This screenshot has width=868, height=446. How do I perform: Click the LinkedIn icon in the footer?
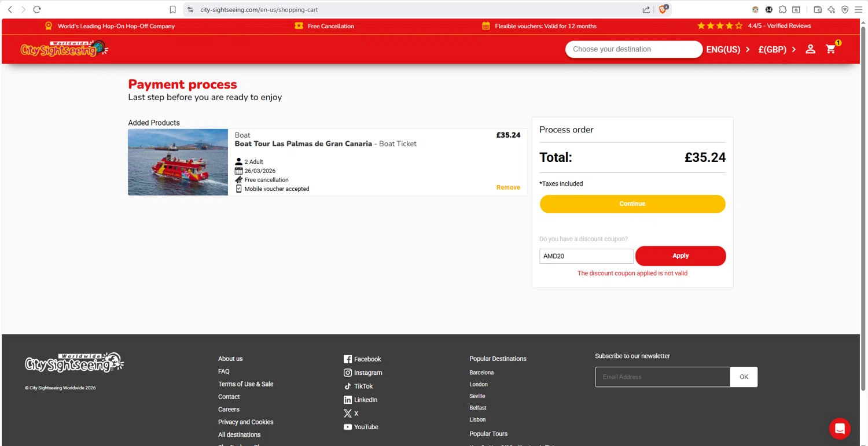348,400
